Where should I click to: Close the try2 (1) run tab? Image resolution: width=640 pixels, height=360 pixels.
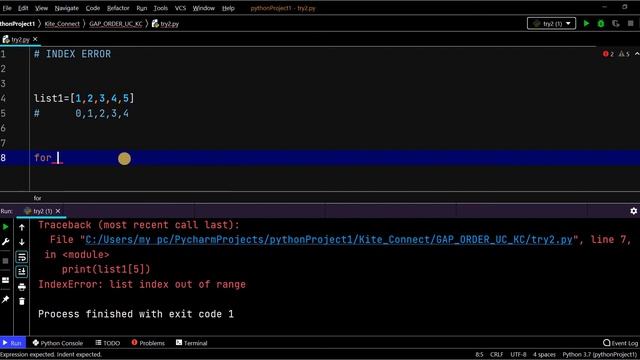(58, 211)
